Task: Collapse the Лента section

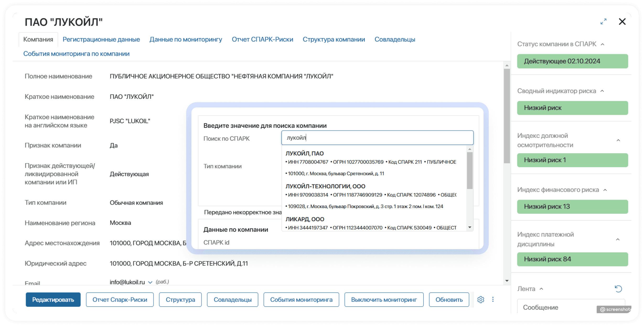Action: (541, 289)
